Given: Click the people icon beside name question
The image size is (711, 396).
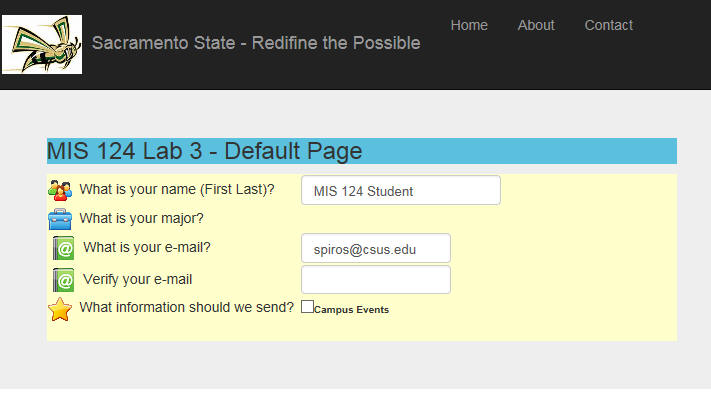Looking at the screenshot, I should [x=60, y=191].
